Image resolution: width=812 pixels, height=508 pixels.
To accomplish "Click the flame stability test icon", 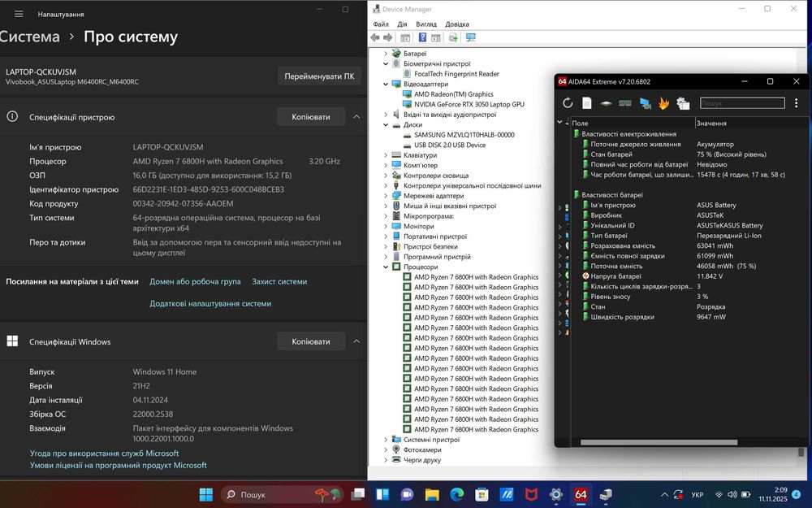I will point(663,103).
